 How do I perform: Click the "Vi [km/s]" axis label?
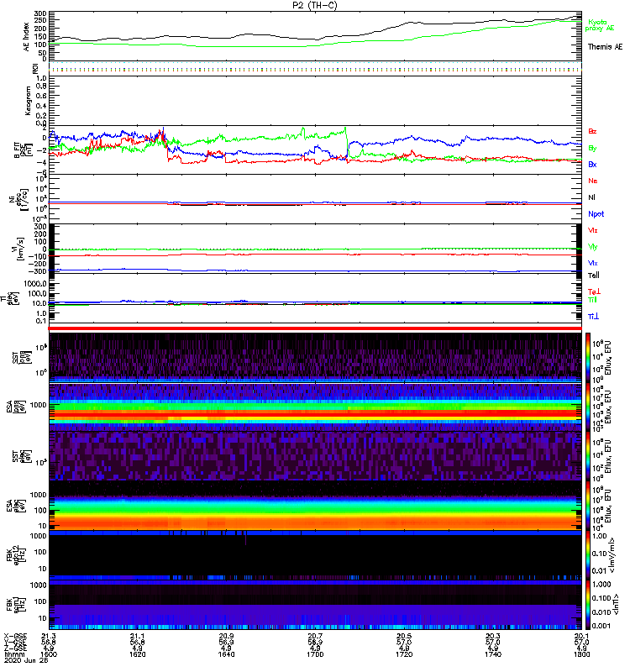[19, 249]
